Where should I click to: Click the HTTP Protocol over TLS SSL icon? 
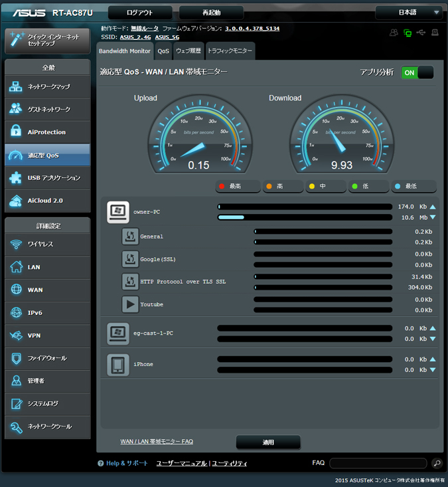point(130,282)
